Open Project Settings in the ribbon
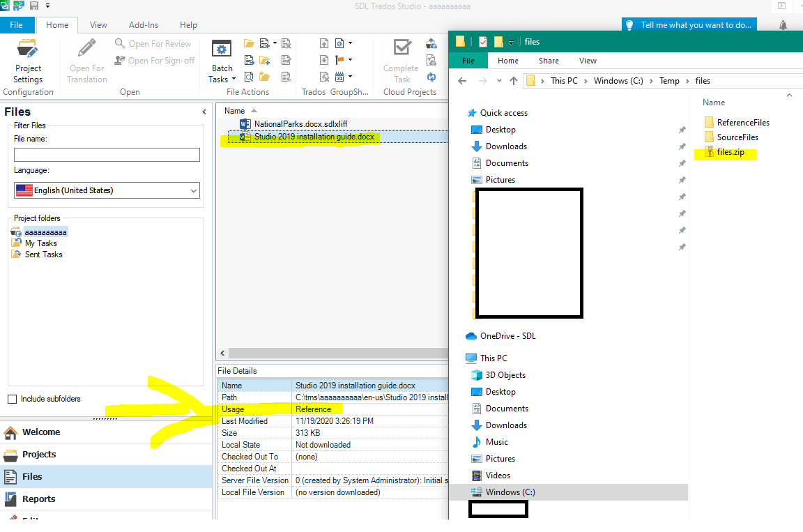 28,61
